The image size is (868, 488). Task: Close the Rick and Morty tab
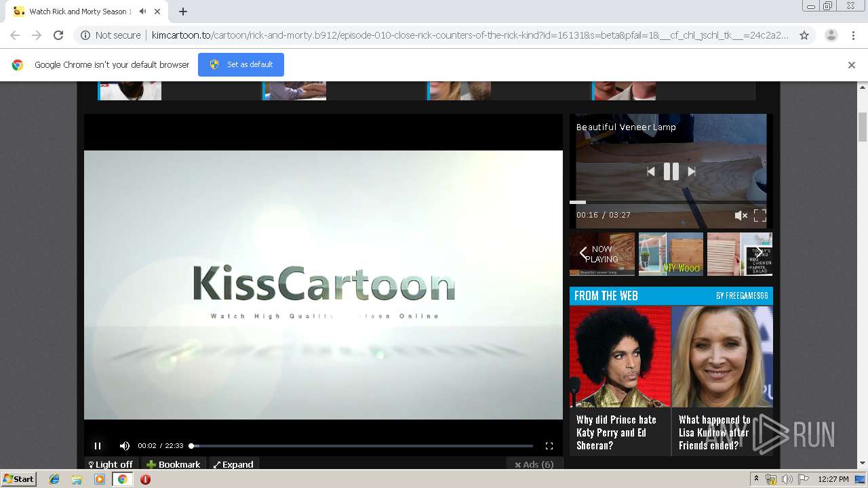(158, 12)
